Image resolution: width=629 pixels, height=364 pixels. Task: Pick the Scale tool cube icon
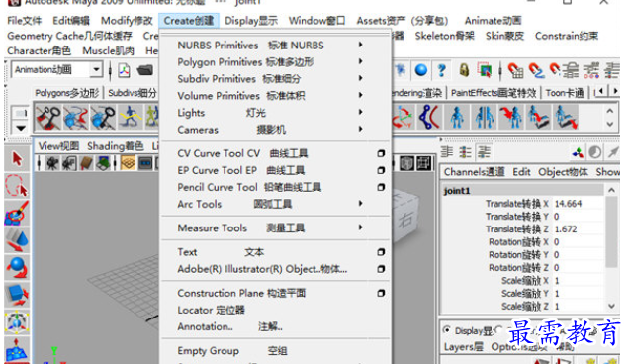point(17,295)
